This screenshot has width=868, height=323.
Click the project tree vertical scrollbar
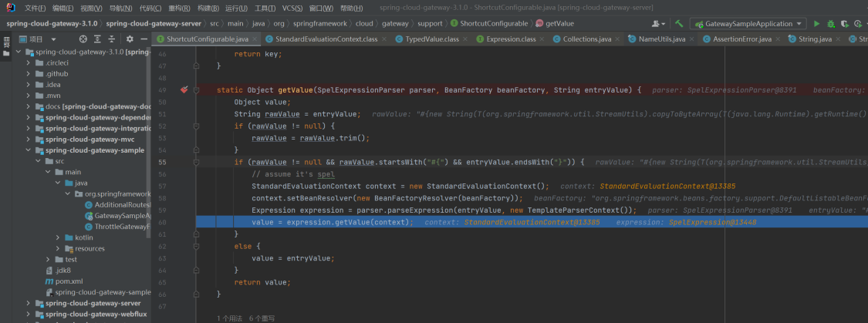coord(148,143)
